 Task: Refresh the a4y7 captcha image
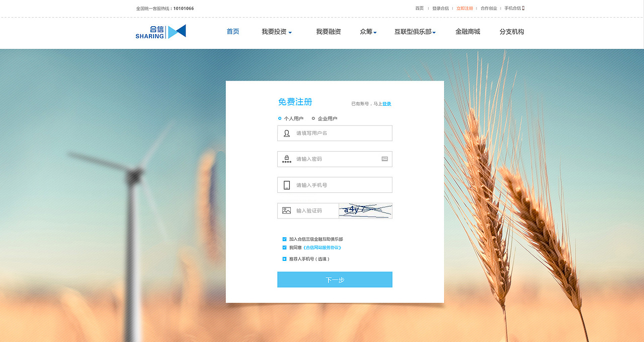click(366, 211)
